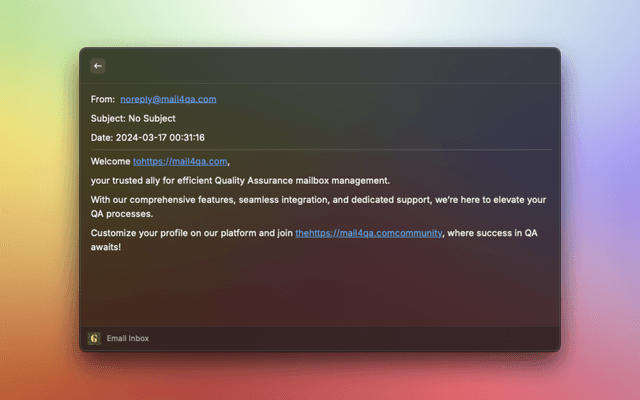Click the Date: label
Image resolution: width=640 pixels, height=400 pixels.
(102, 137)
